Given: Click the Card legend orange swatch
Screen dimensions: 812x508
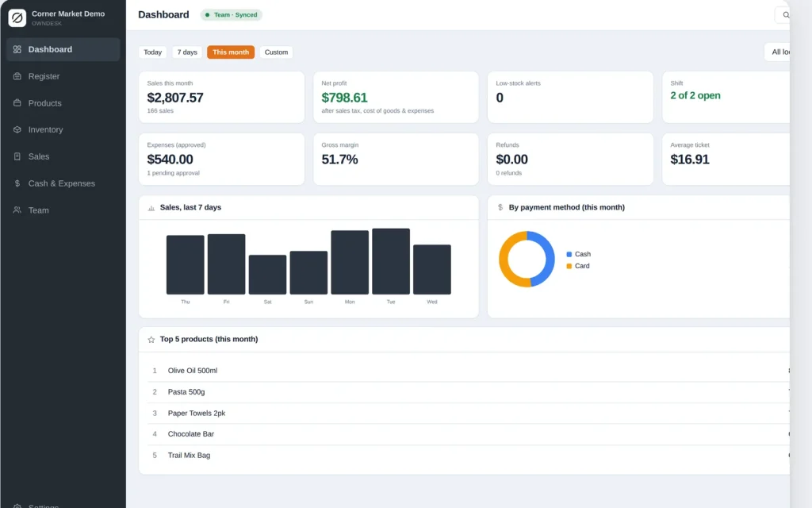Looking at the screenshot, I should [x=569, y=266].
